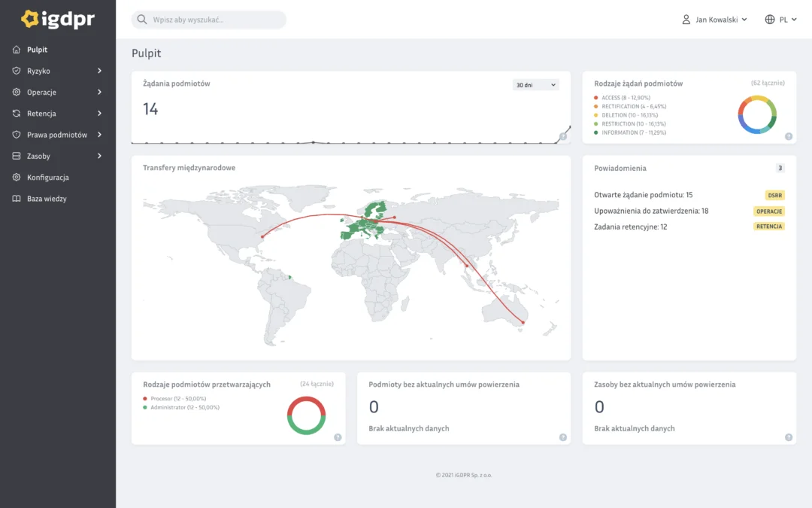
Task: Click the igdpr logo
Action: (57, 19)
